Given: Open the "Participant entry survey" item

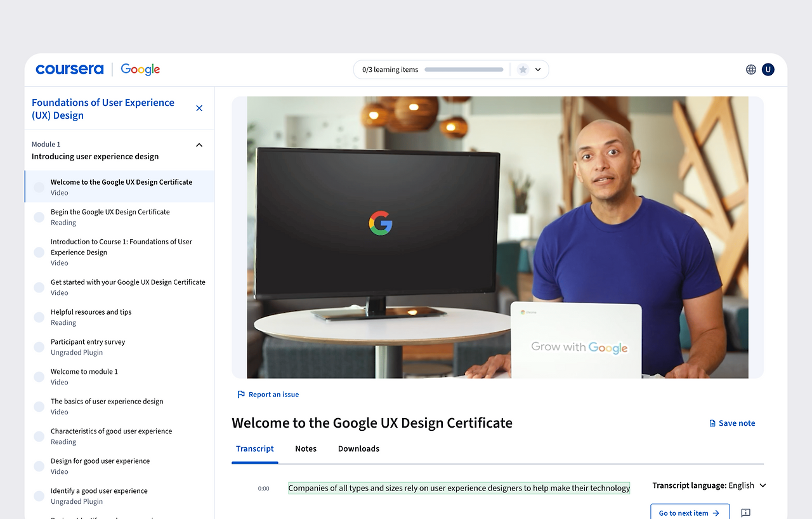Looking at the screenshot, I should click(119, 346).
